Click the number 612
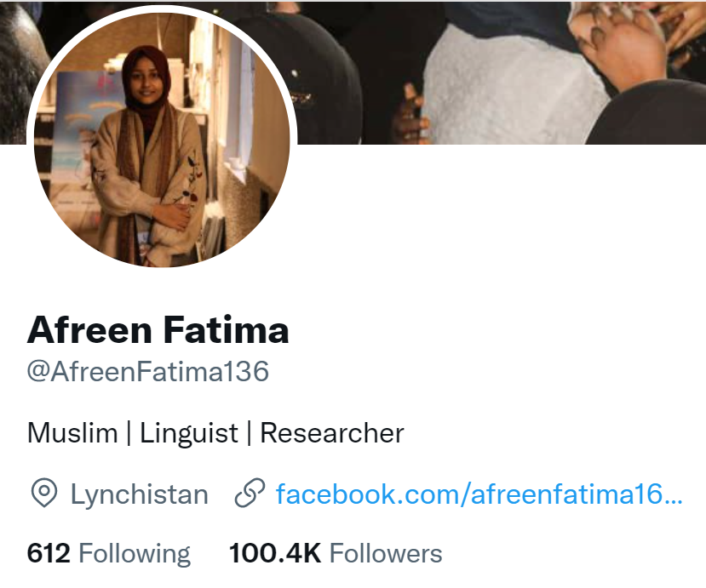The height and width of the screenshot is (588, 706). point(49,554)
